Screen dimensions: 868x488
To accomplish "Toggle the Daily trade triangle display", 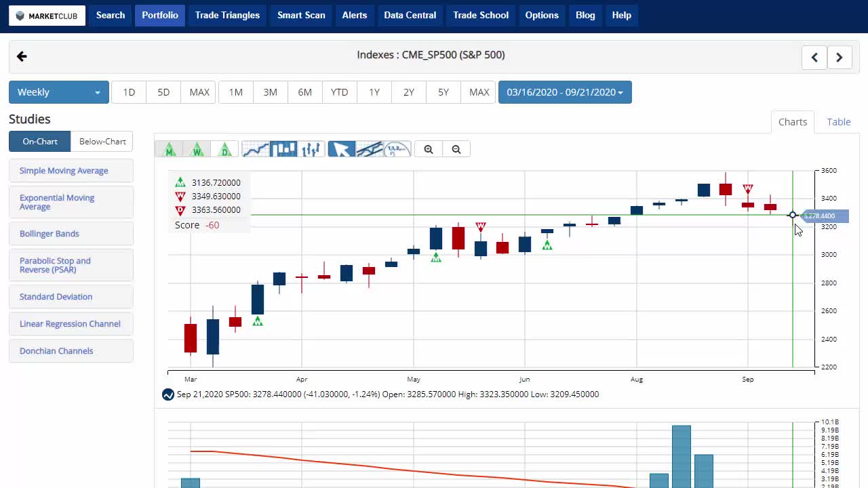I will 225,149.
